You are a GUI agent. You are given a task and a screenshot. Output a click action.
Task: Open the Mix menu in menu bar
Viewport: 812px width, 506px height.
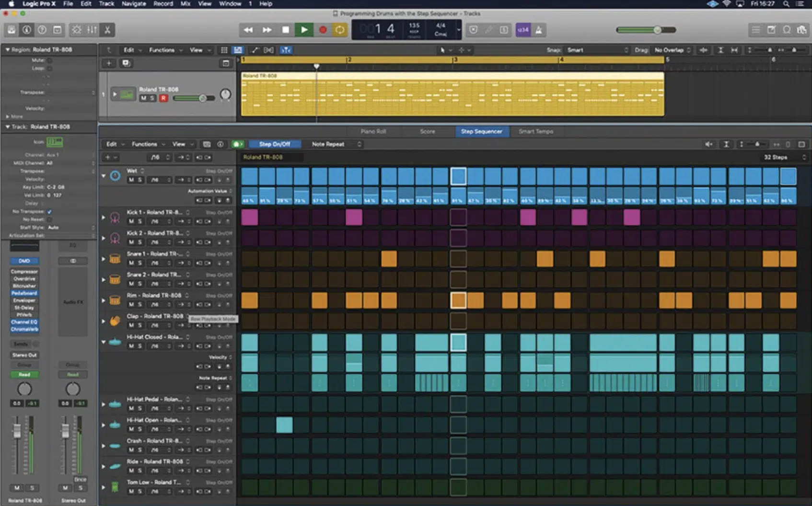click(x=186, y=4)
